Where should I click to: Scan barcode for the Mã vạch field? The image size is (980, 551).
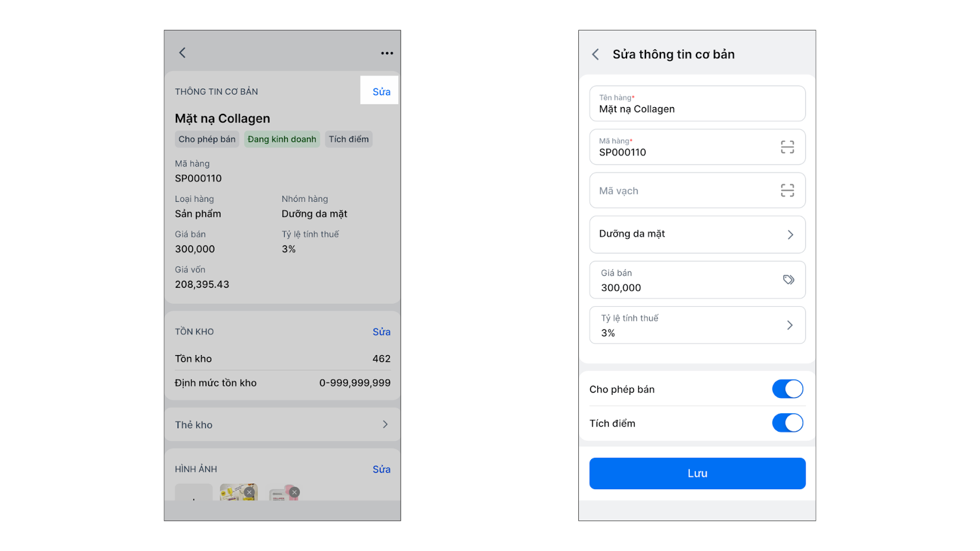(787, 190)
